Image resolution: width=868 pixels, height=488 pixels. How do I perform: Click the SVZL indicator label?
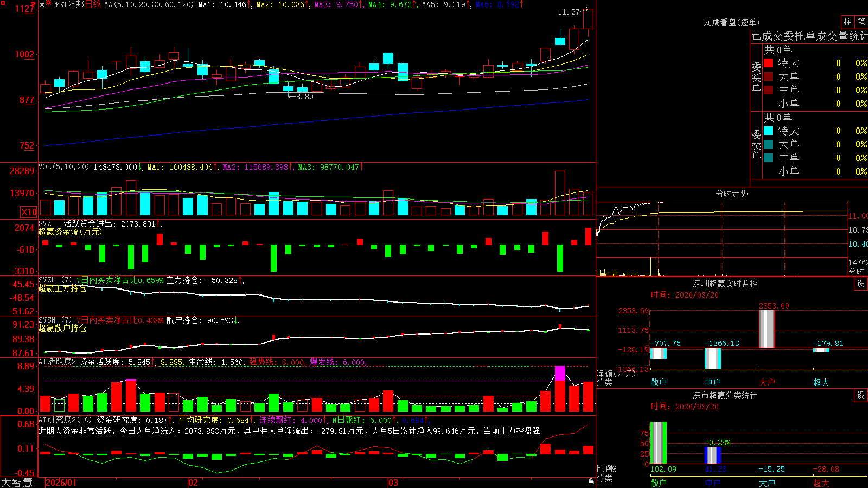tap(47, 280)
